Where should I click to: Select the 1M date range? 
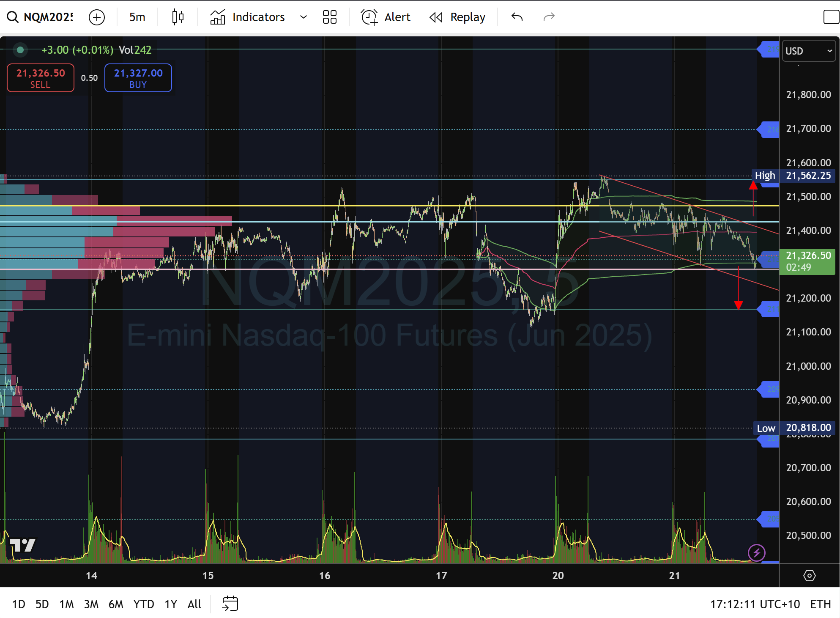coord(66,604)
